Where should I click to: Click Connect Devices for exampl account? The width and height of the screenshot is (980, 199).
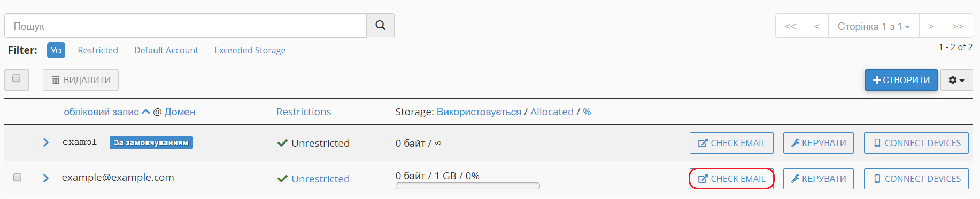tap(916, 143)
